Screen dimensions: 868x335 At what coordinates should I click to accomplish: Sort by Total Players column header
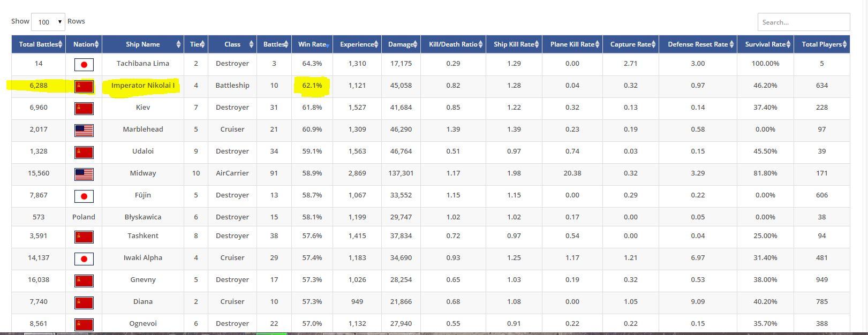click(x=822, y=44)
